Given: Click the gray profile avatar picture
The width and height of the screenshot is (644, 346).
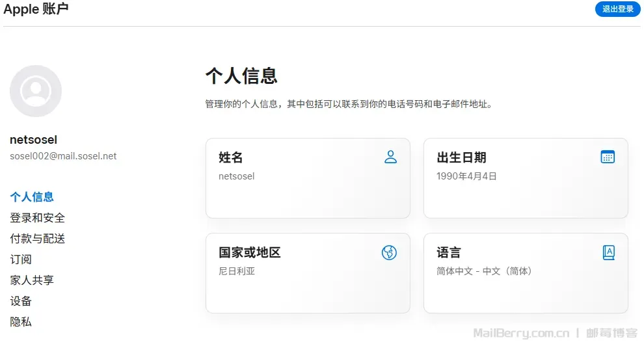Looking at the screenshot, I should pyautogui.click(x=36, y=91).
